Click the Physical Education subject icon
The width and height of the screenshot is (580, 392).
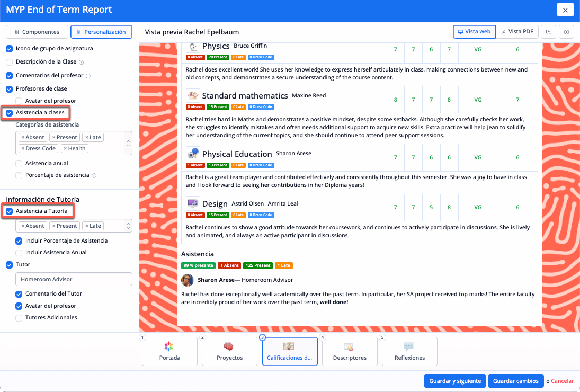pos(193,154)
